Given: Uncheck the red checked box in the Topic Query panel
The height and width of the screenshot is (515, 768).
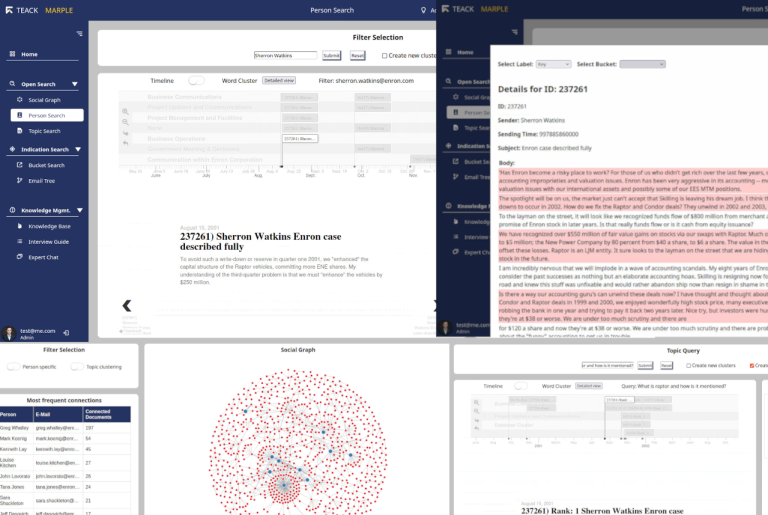Looking at the screenshot, I should 752,366.
